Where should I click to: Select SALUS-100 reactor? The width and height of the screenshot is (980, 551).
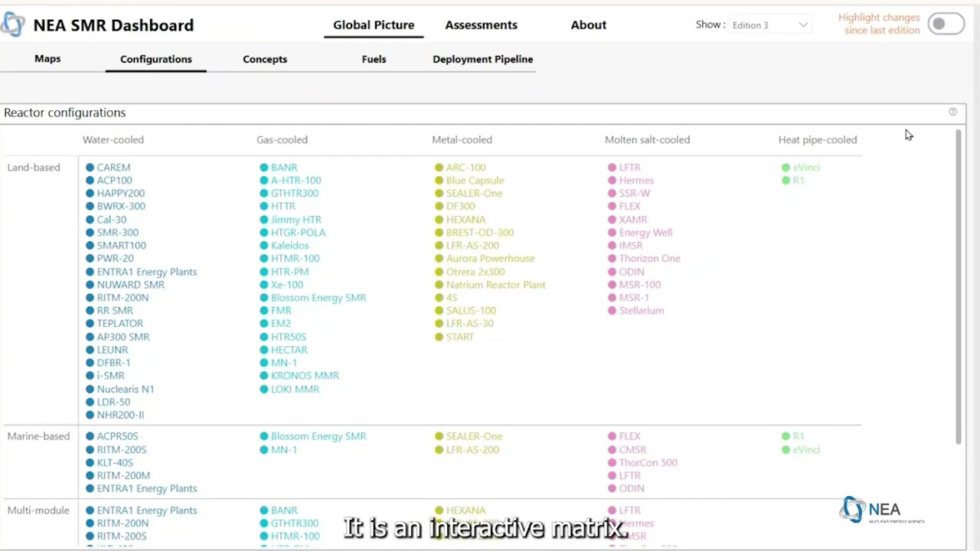click(x=471, y=310)
